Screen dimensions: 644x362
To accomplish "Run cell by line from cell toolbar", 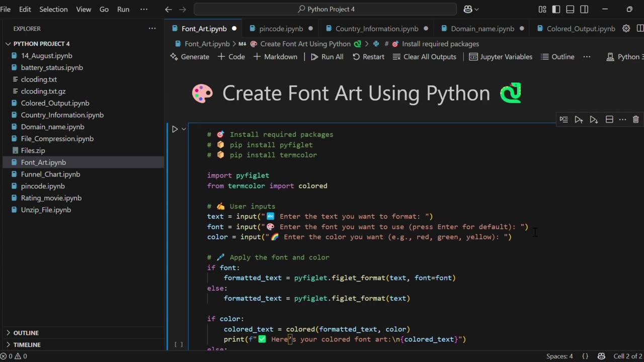I will pyautogui.click(x=564, y=120).
